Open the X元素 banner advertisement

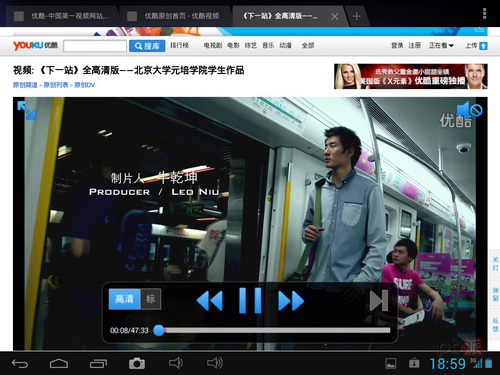click(x=411, y=76)
